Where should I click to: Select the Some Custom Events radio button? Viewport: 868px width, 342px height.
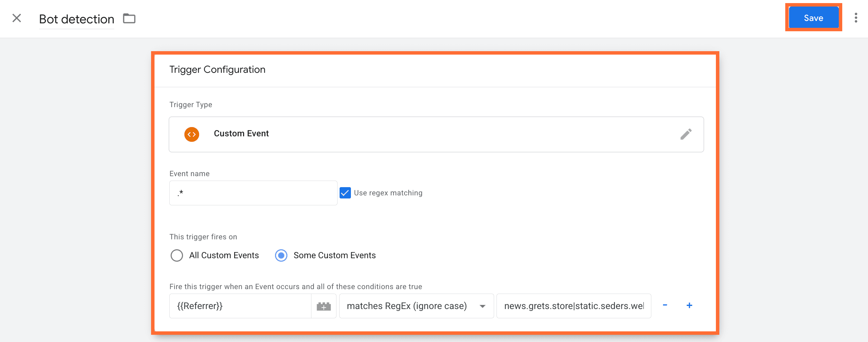[281, 255]
